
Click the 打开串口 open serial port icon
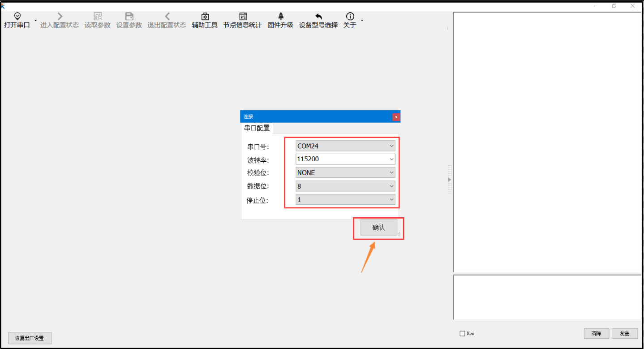[17, 17]
